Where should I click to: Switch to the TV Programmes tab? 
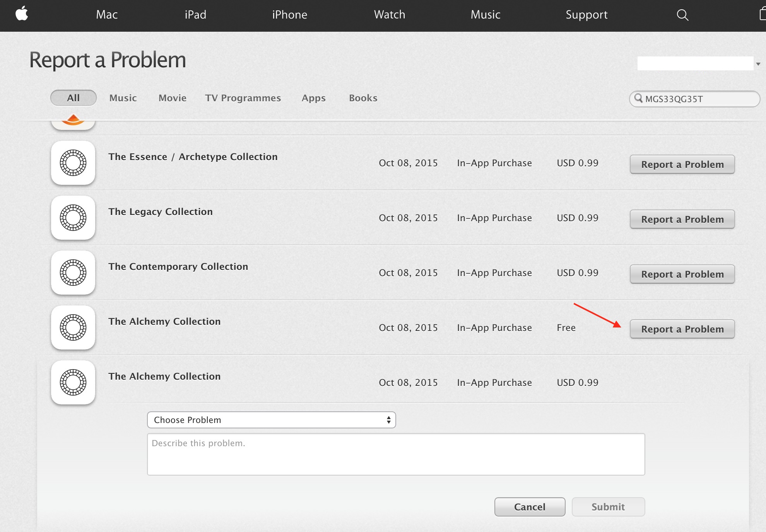point(243,98)
